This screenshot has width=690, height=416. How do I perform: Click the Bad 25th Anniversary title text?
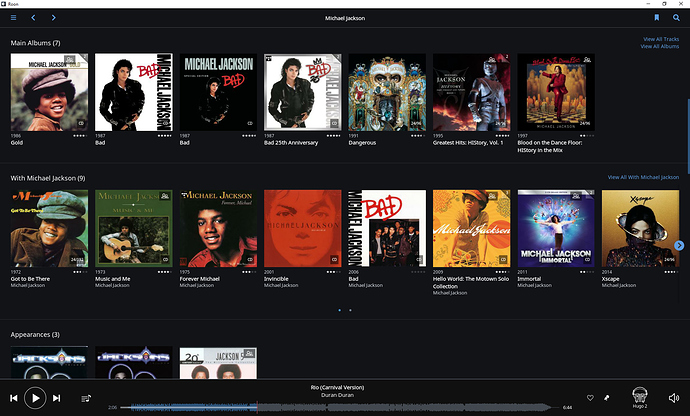(x=291, y=143)
